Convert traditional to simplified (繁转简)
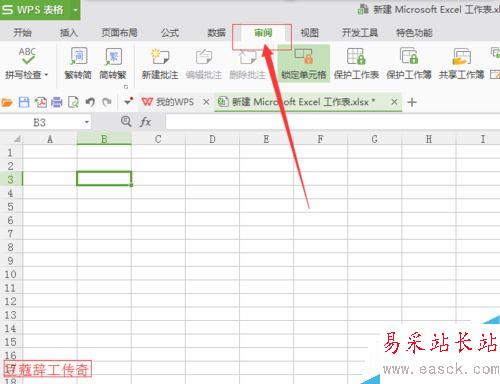Image resolution: width=500 pixels, height=384 pixels. pos(78,63)
